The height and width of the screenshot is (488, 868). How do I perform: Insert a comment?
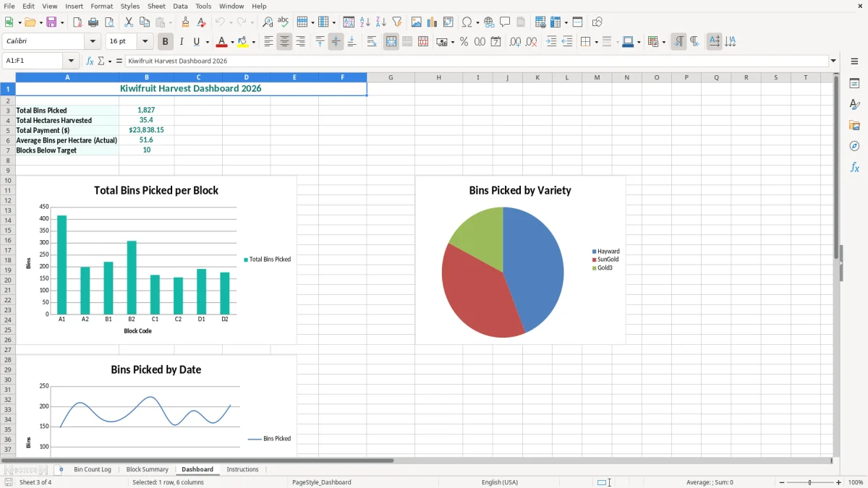click(506, 22)
